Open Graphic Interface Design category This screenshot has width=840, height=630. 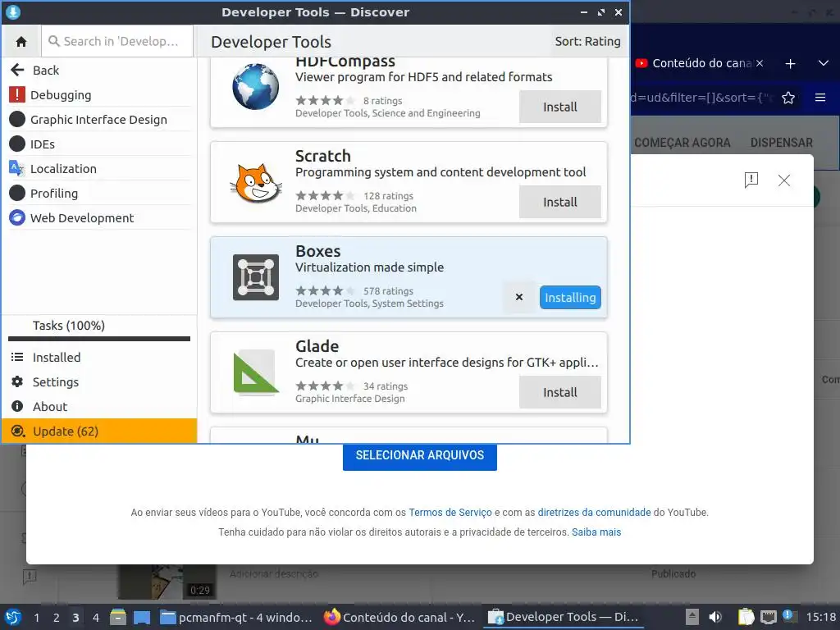pos(99,120)
